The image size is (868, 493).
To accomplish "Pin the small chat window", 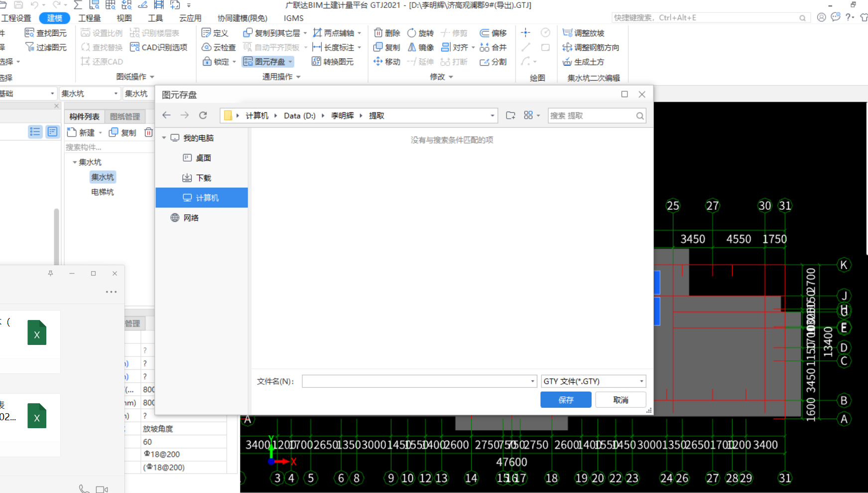I will click(x=50, y=273).
